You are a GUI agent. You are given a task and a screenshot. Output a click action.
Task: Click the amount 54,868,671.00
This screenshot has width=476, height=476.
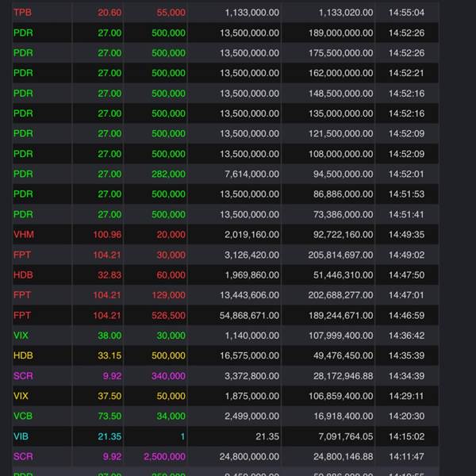[x=250, y=315]
